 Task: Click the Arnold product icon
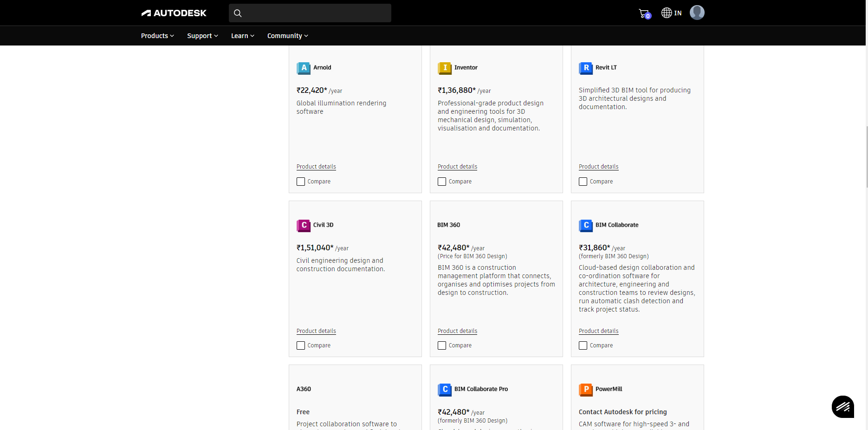(304, 68)
